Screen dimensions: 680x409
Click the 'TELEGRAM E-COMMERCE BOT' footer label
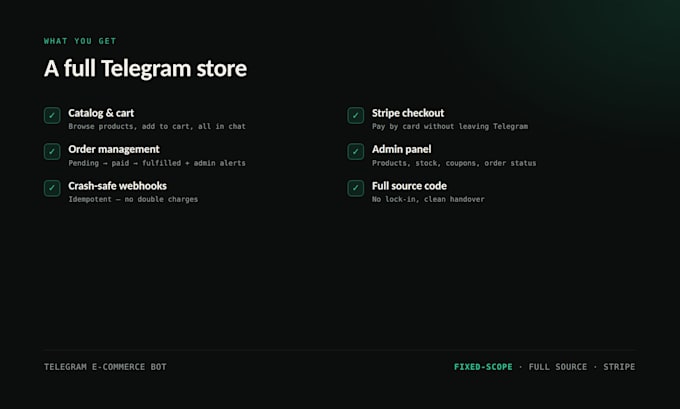105,367
